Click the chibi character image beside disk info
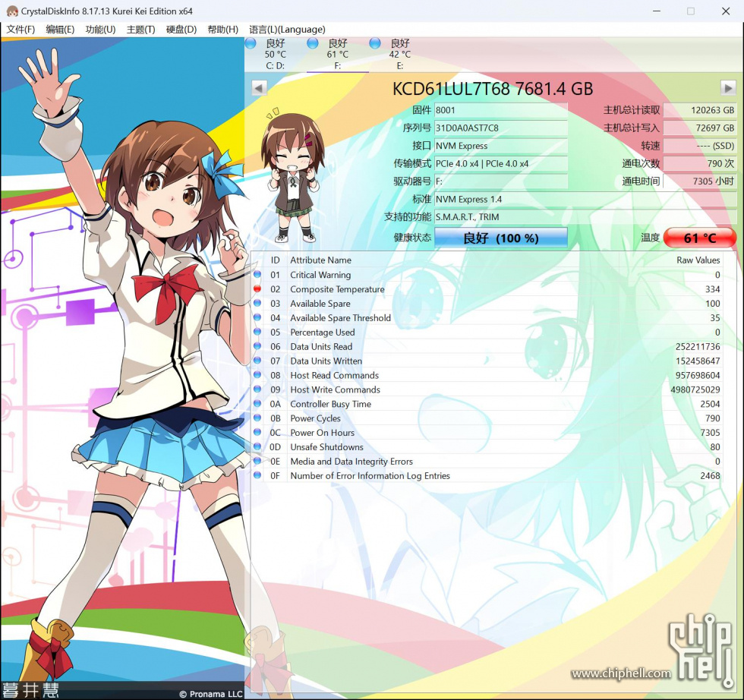744x700 pixels. (293, 175)
